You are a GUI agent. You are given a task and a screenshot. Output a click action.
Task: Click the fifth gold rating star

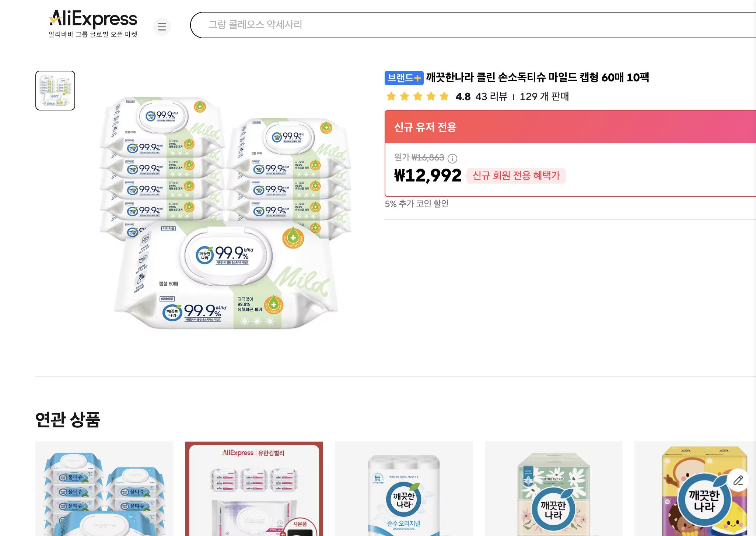pos(444,96)
